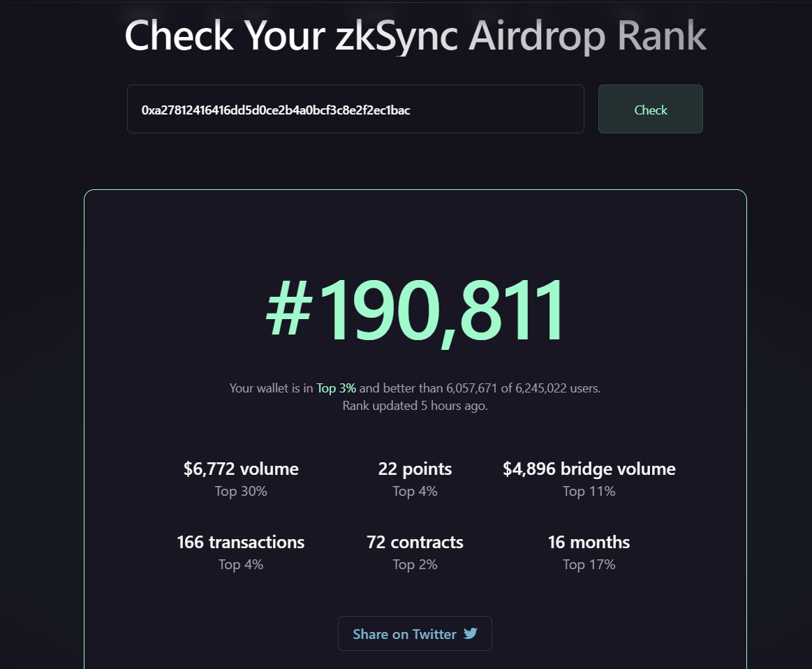Click the 'Top 3%' highlighted text
The image size is (812, 669).
click(336, 388)
